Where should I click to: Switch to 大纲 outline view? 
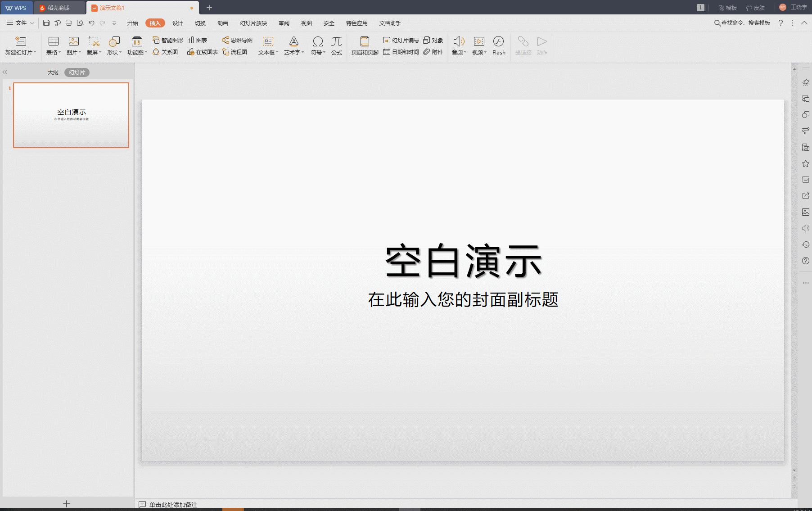[53, 72]
